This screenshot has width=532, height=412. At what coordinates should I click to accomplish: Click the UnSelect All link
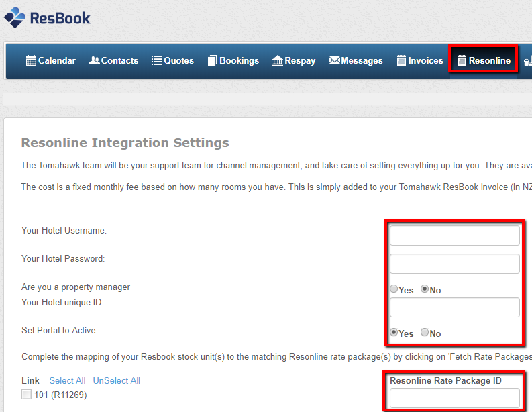tap(117, 380)
